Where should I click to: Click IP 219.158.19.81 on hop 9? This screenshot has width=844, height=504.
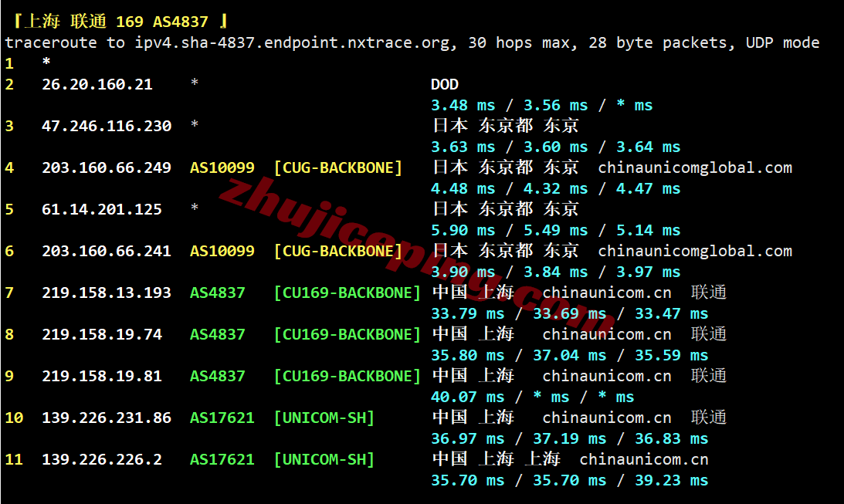pyautogui.click(x=102, y=376)
